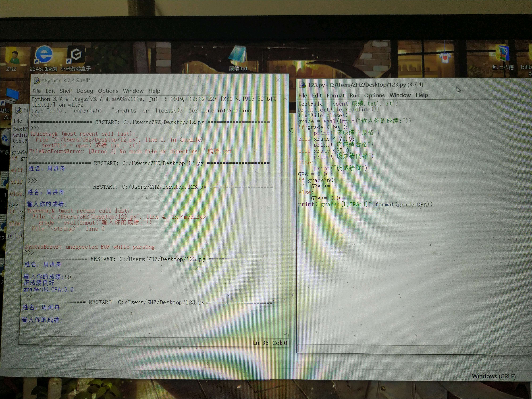
Task: Click scroll down arrow in Shell scrollbar
Action: click(285, 334)
